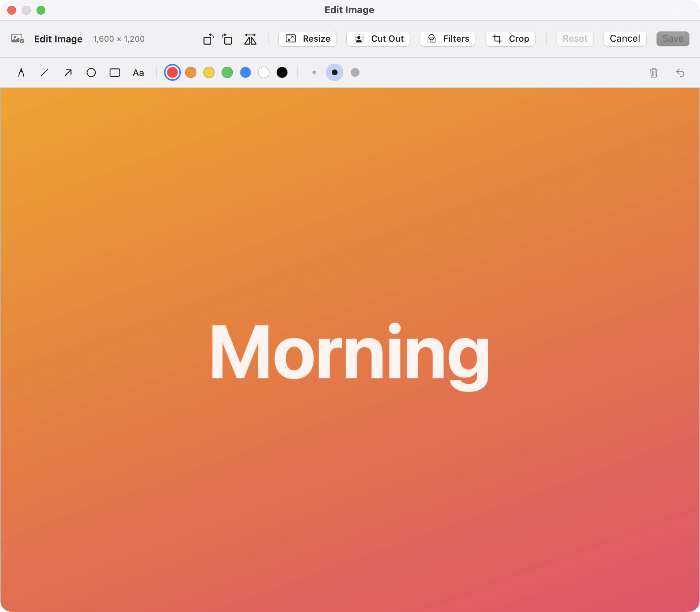Cancel the image editing
Image resolution: width=700 pixels, height=612 pixels.
point(625,39)
